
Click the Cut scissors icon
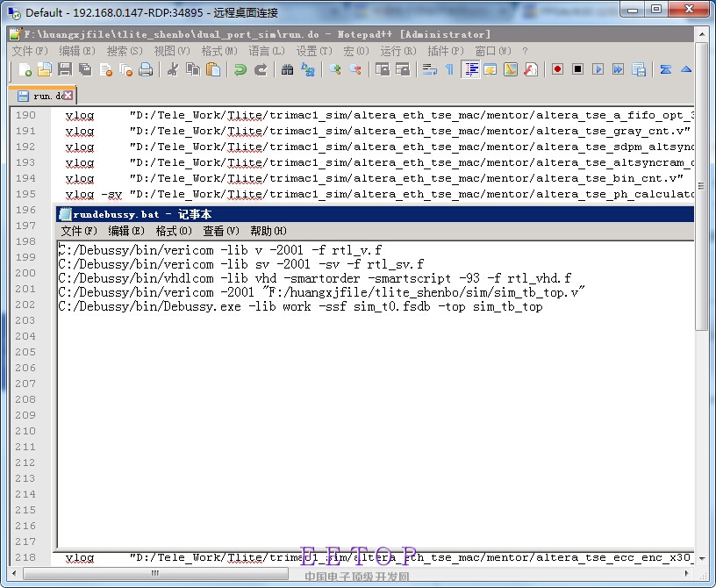click(x=173, y=69)
